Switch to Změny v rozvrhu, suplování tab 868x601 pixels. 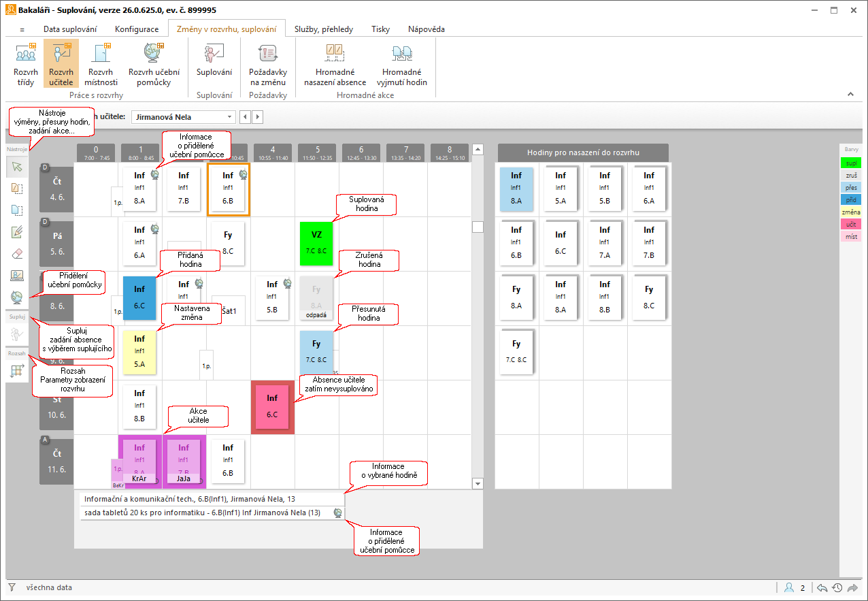[227, 29]
